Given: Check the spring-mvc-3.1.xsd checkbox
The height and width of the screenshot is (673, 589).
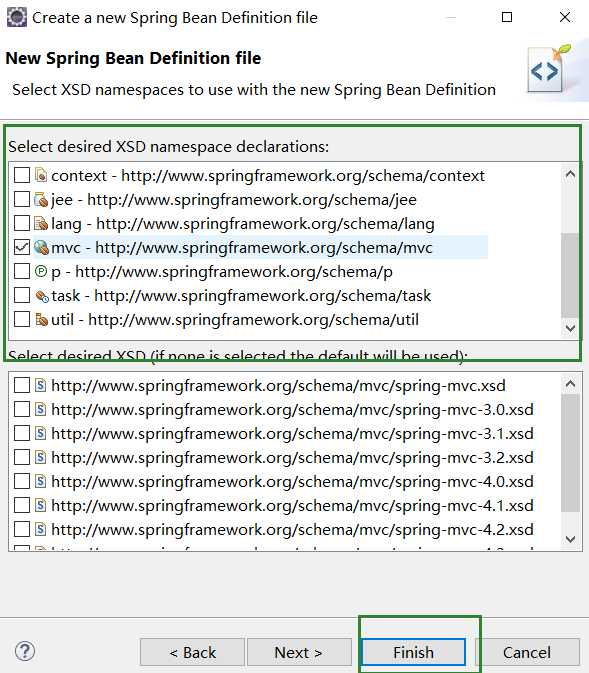Looking at the screenshot, I should (22, 433).
